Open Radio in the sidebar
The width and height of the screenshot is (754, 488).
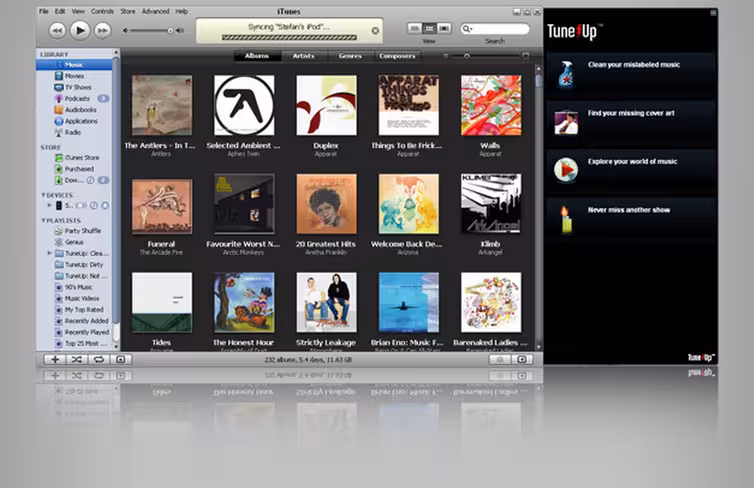pyautogui.click(x=74, y=132)
